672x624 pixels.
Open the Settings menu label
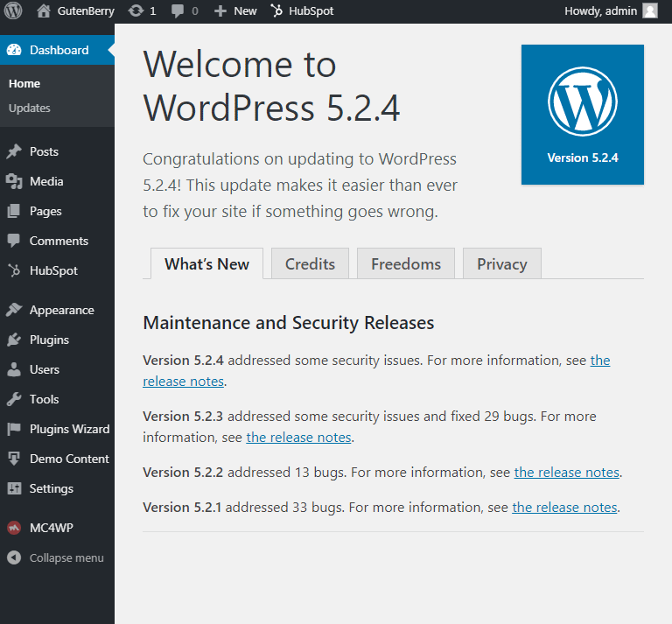(52, 488)
